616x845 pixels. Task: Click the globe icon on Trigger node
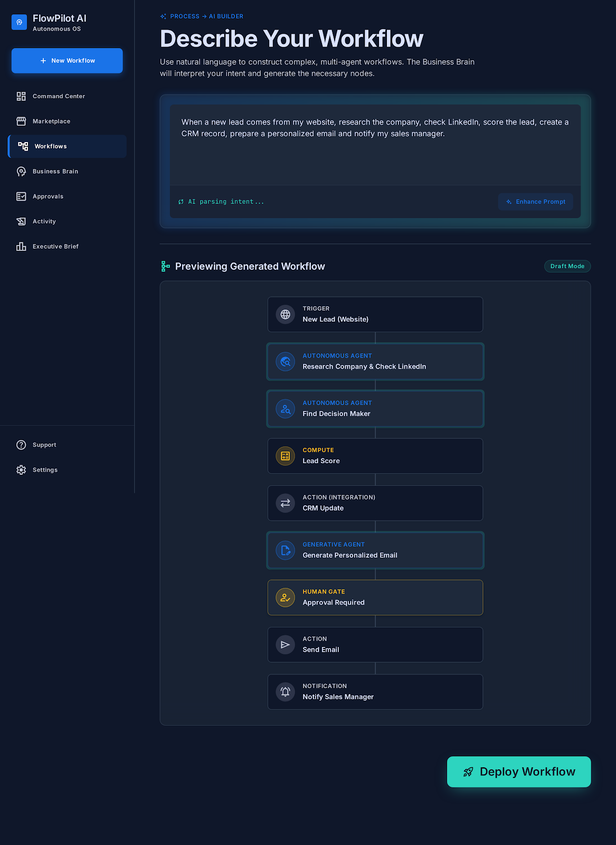coord(286,315)
